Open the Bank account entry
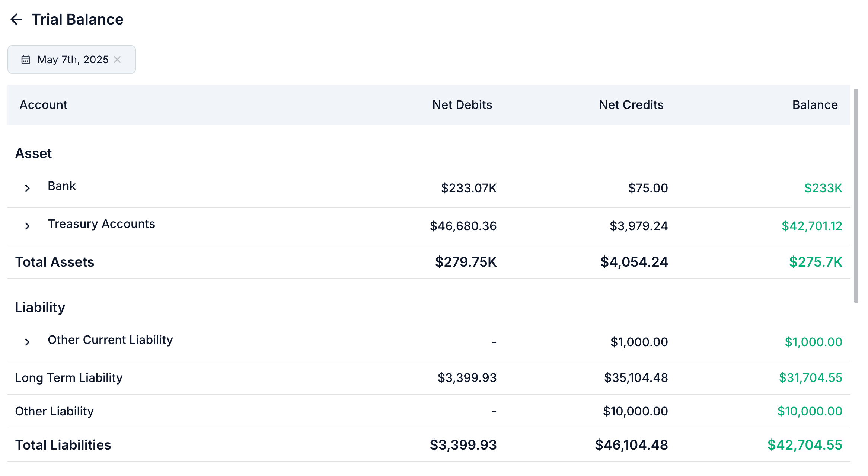 [x=61, y=186]
